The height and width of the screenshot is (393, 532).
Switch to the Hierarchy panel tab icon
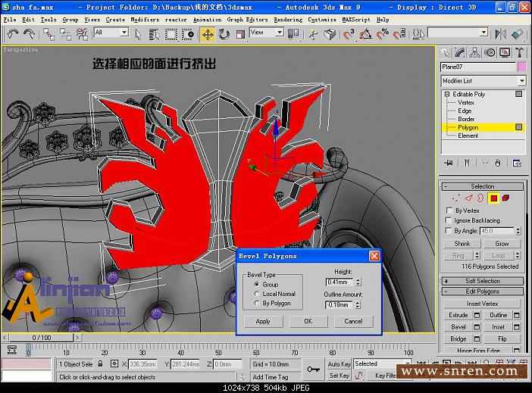click(x=475, y=52)
